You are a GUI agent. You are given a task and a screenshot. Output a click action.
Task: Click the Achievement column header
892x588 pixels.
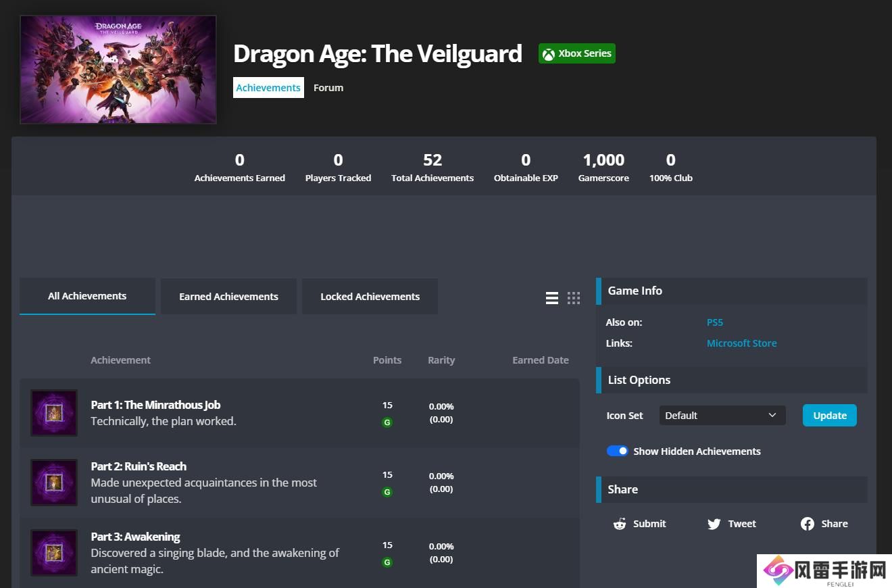(121, 360)
